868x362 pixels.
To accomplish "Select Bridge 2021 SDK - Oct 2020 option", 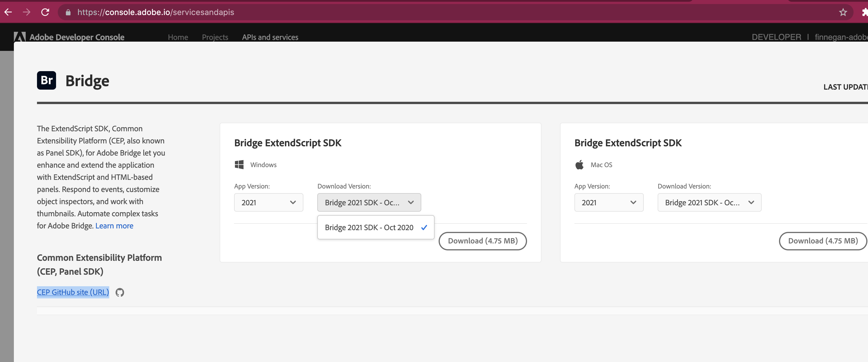I will click(369, 227).
